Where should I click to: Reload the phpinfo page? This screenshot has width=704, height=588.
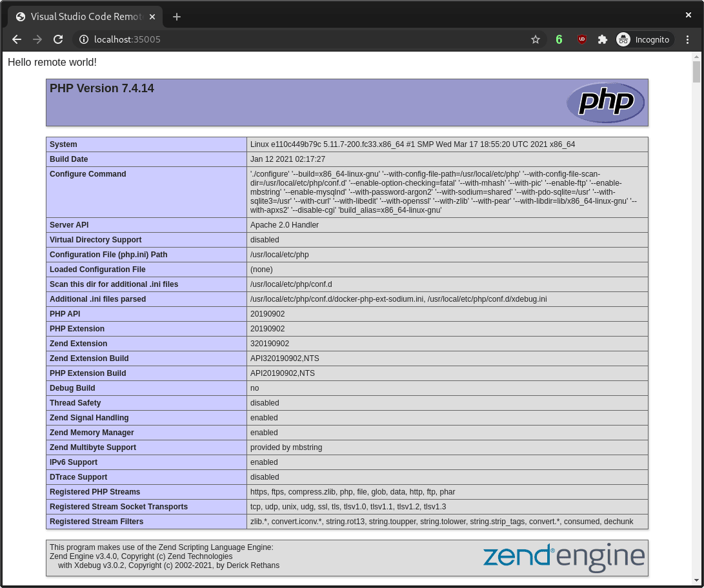point(58,39)
